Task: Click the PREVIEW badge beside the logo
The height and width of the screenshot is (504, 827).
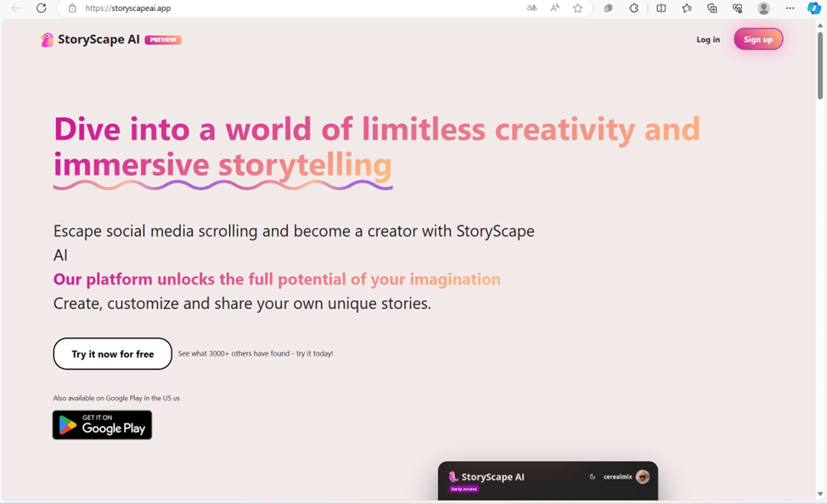Action: (162, 39)
